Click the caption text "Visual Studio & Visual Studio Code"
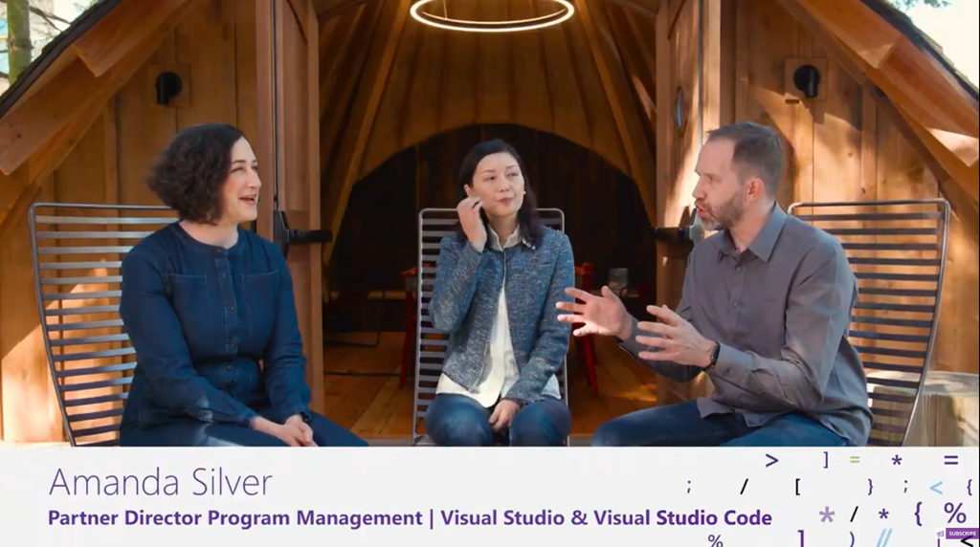This screenshot has height=547, width=980. pos(606,517)
